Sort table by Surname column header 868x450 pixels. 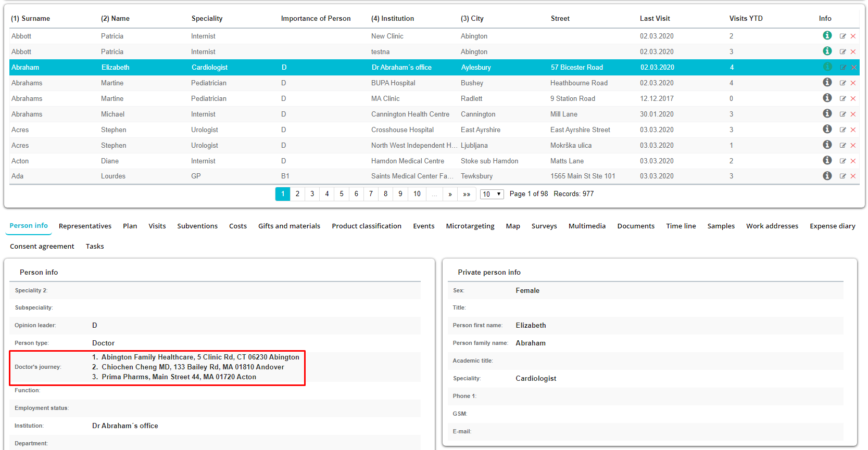[x=31, y=18]
